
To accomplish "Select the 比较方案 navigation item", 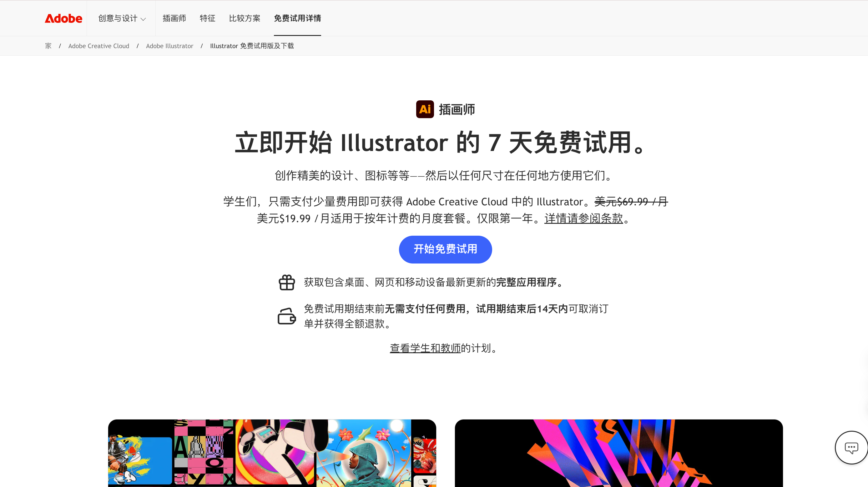I will click(x=245, y=18).
